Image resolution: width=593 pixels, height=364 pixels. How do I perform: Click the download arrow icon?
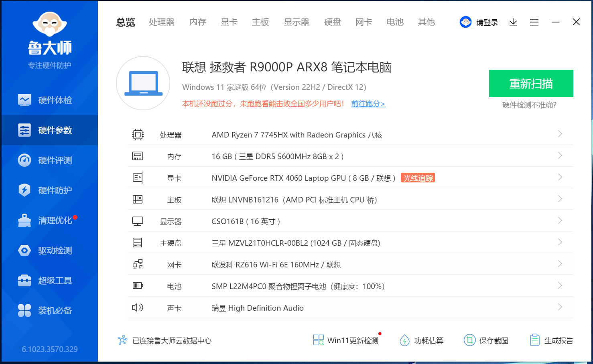(x=513, y=22)
